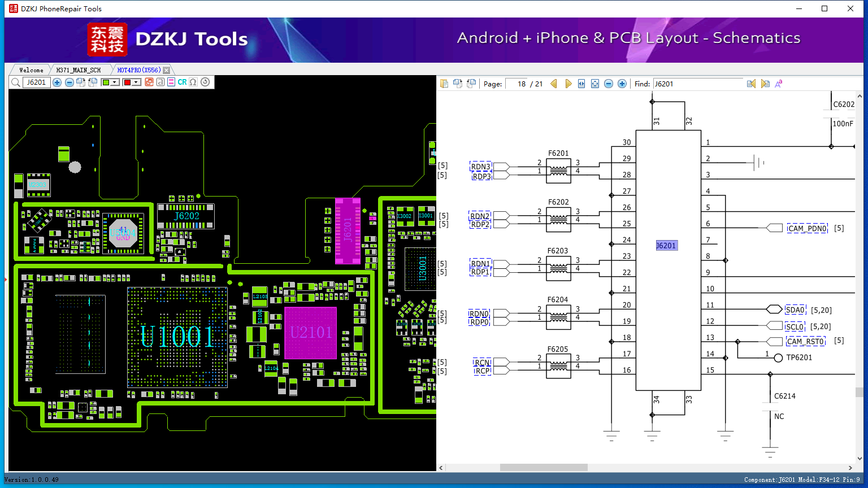868x488 pixels.
Task: Switch to the Welcome tab
Action: point(31,70)
